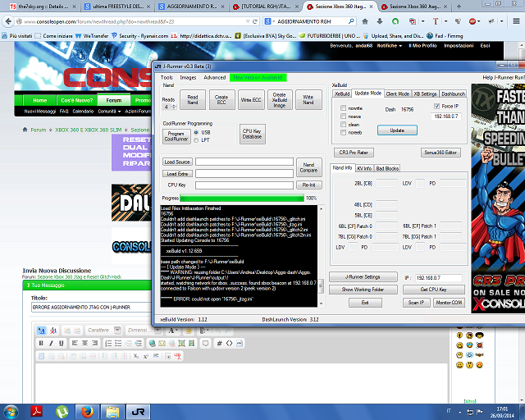
Task: Open Adobe Reader from the taskbar
Action: tap(36, 412)
